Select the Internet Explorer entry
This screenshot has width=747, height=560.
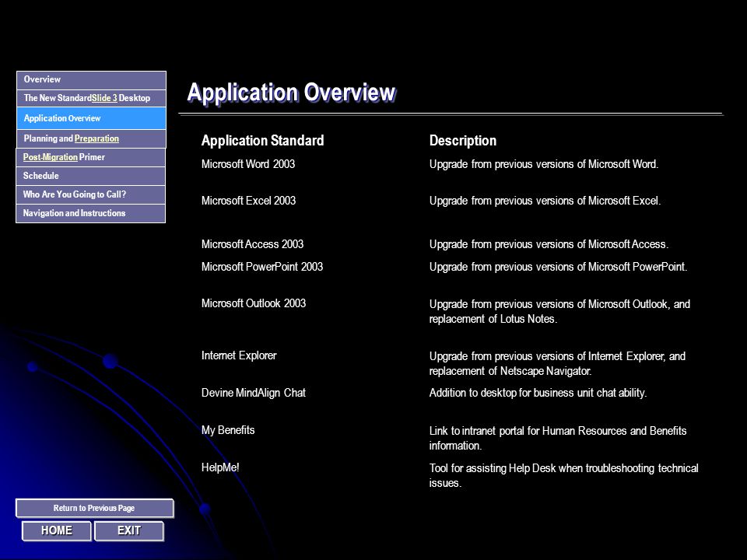pyautogui.click(x=239, y=355)
